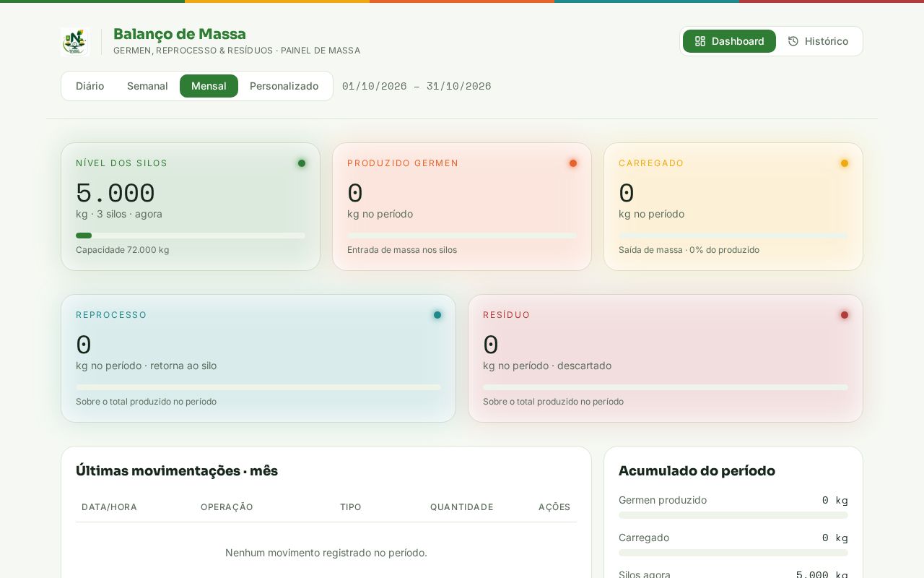Click the NÍVEL DOS SILOS card label
The height and width of the screenshot is (578, 924).
point(121,163)
